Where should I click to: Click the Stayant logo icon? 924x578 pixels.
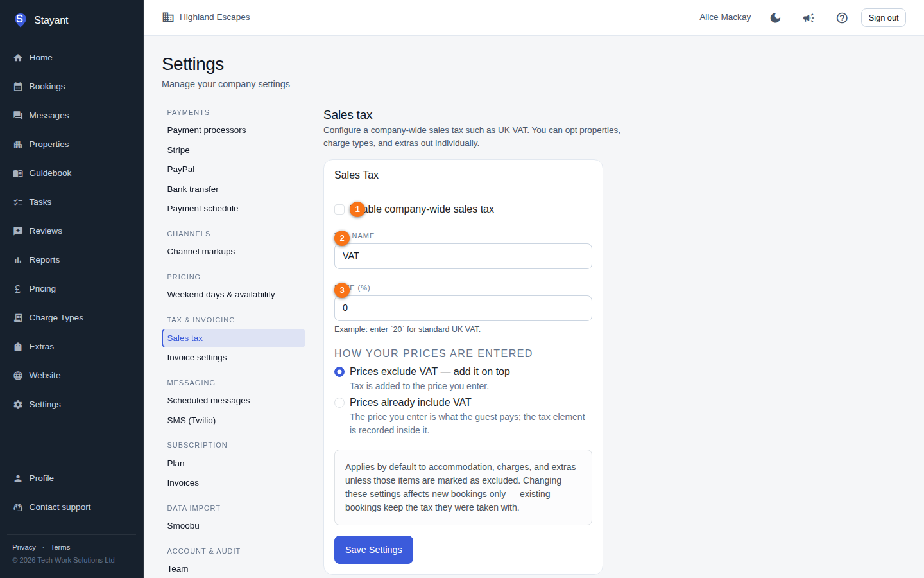pos(20,20)
